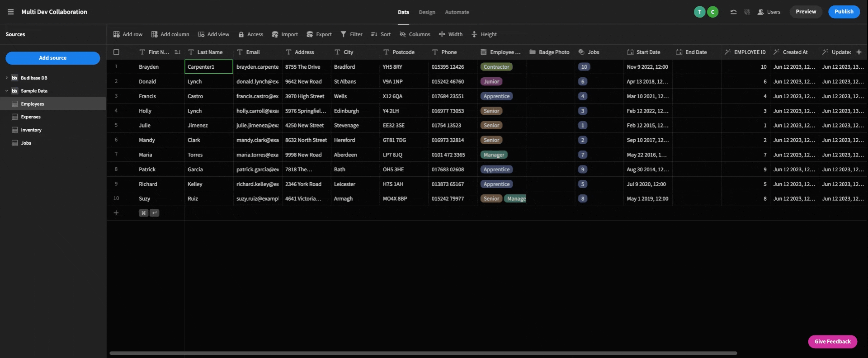The height and width of the screenshot is (358, 868).
Task: Switch to the Automate tab
Action: point(457,12)
